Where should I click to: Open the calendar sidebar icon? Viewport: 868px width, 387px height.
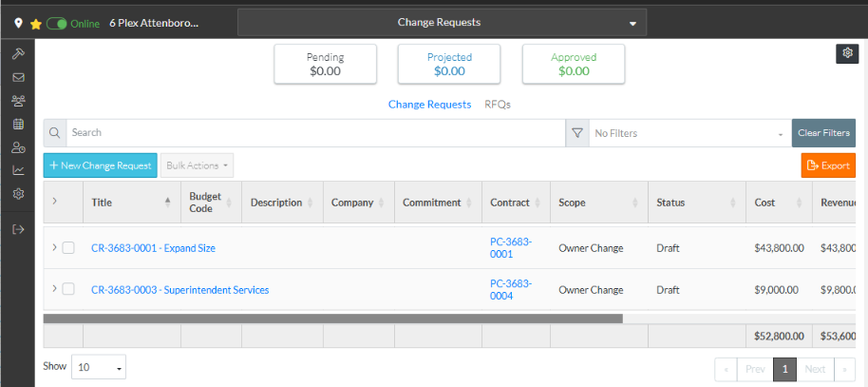coord(18,124)
